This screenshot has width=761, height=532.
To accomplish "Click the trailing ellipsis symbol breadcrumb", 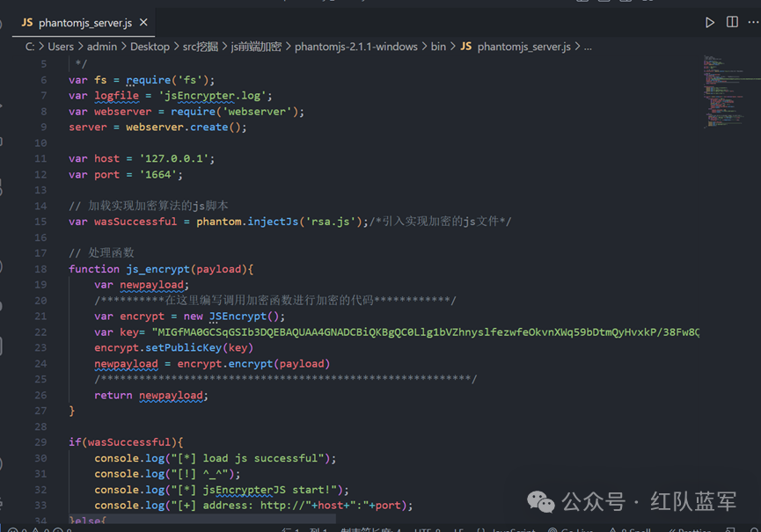I will pyautogui.click(x=588, y=47).
